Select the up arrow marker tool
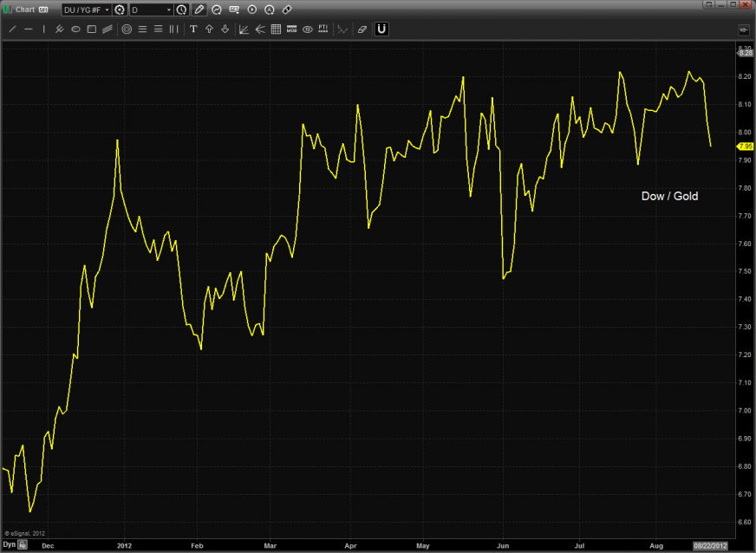The width and height of the screenshot is (756, 553). click(209, 29)
